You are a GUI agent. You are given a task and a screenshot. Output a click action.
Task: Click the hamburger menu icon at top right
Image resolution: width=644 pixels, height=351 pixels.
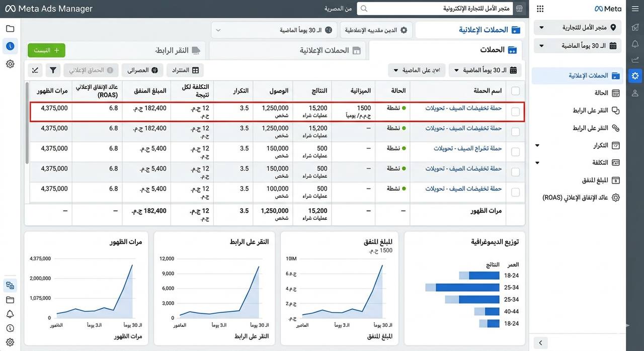click(635, 9)
